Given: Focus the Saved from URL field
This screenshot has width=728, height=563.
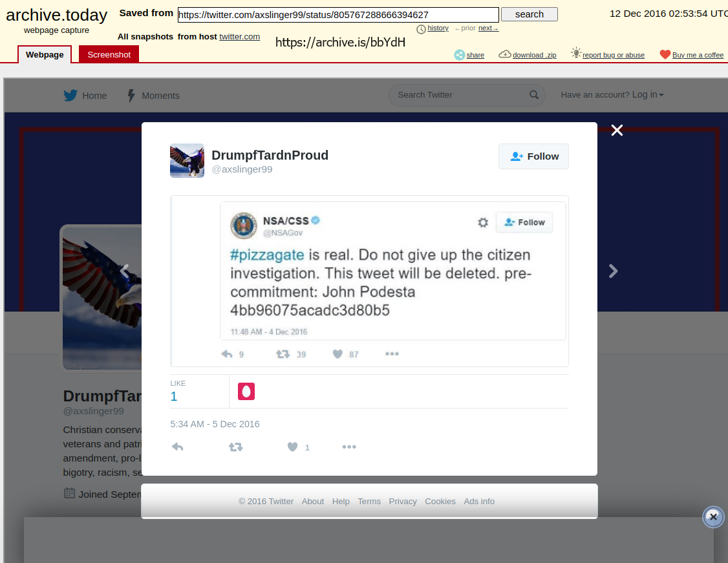Looking at the screenshot, I should (339, 15).
